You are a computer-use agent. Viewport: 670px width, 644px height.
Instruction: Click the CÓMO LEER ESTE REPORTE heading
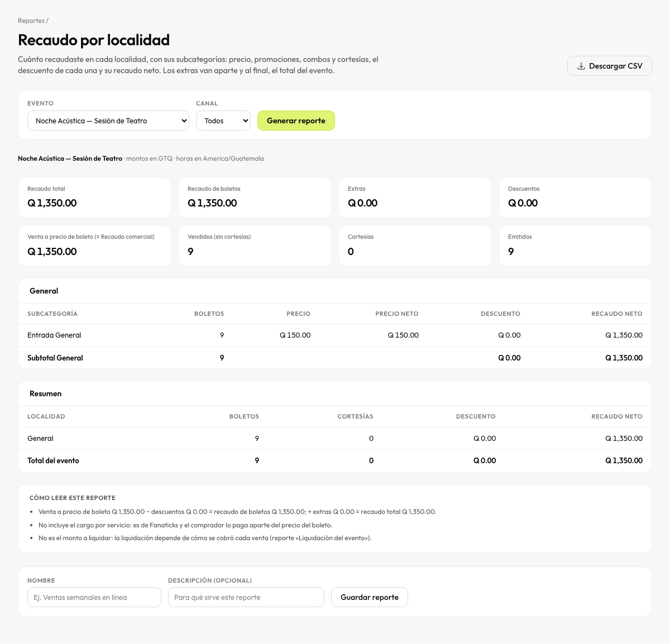(x=73, y=498)
